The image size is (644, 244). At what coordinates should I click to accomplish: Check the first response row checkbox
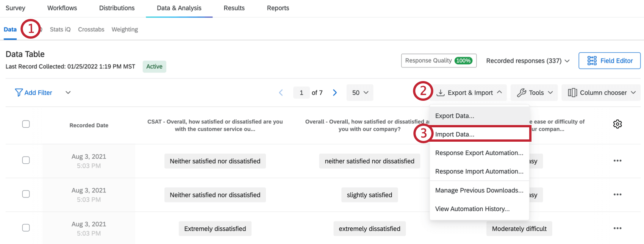click(x=26, y=160)
